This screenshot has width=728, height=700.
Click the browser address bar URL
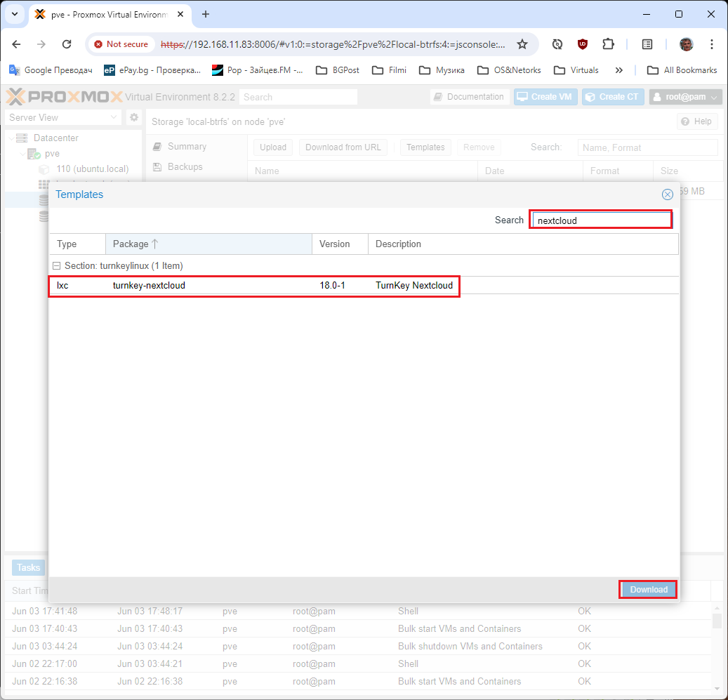tap(333, 44)
